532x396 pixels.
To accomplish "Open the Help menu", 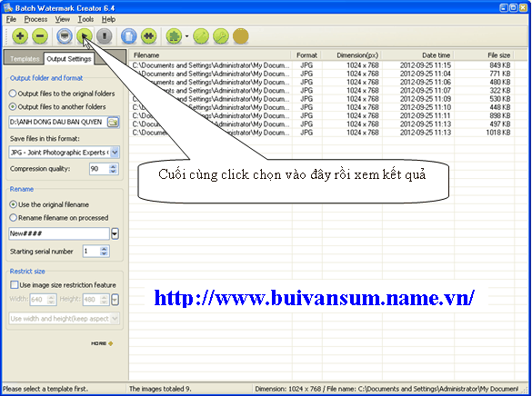I will (x=108, y=19).
